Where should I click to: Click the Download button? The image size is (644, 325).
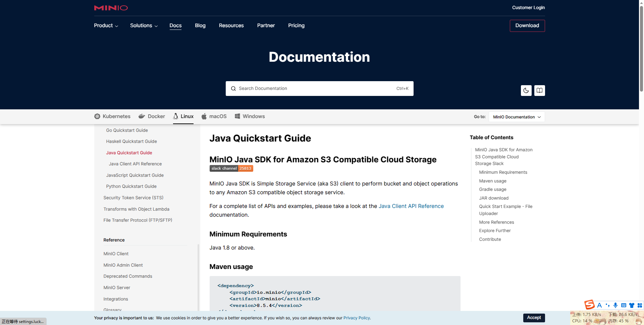tap(527, 26)
